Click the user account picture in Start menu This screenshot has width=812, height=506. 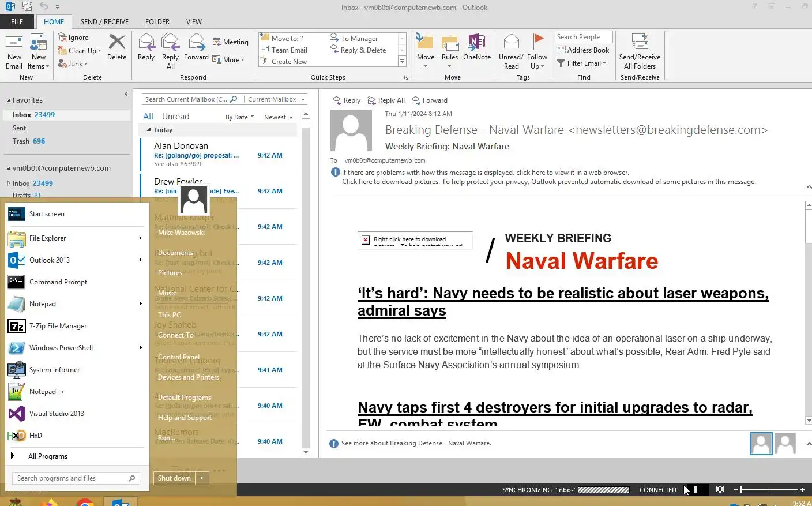(x=194, y=200)
